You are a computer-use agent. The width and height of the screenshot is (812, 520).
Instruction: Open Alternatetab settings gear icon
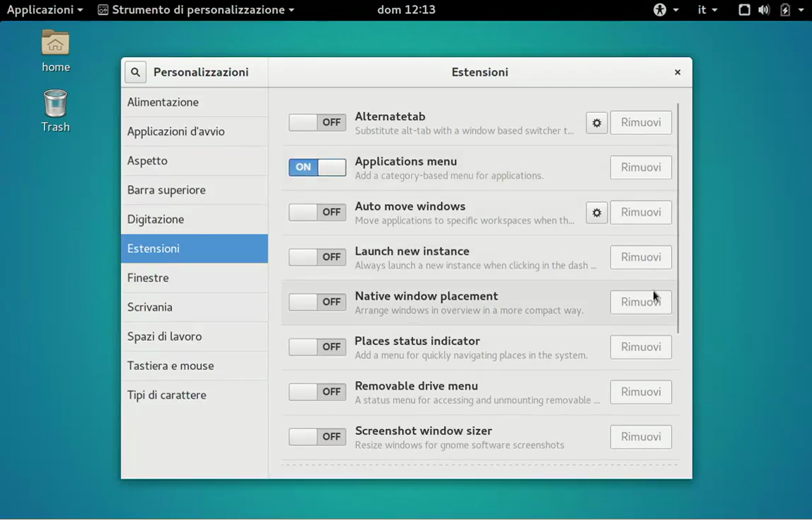pyautogui.click(x=596, y=123)
